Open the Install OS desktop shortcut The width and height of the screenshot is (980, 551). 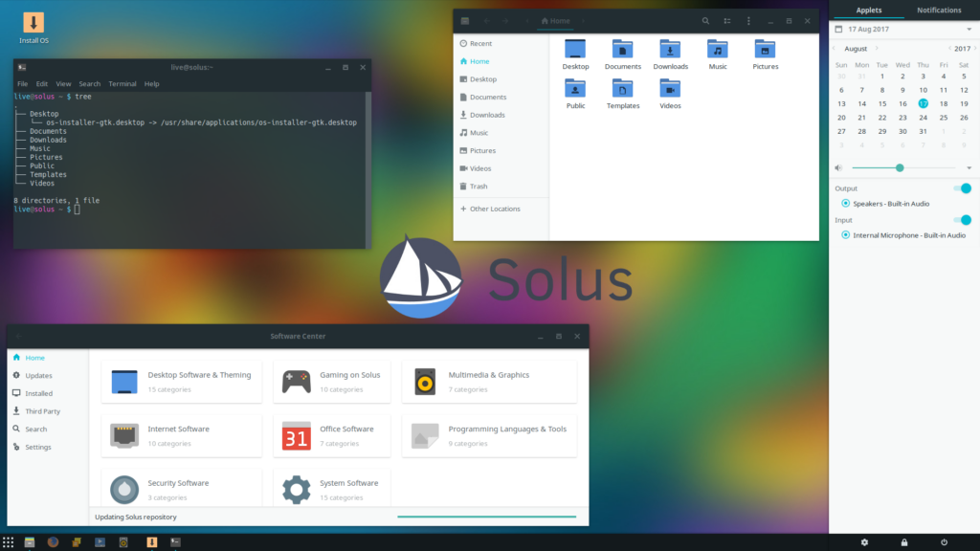click(x=34, y=23)
